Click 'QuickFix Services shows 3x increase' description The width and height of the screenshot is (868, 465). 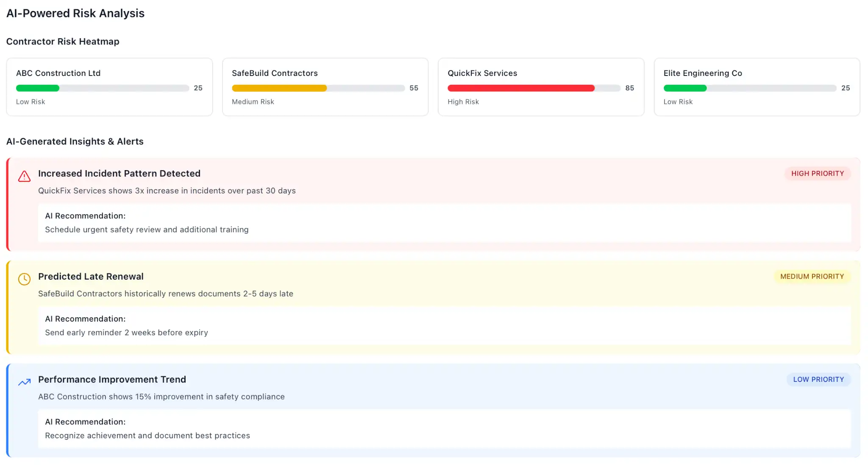click(167, 191)
